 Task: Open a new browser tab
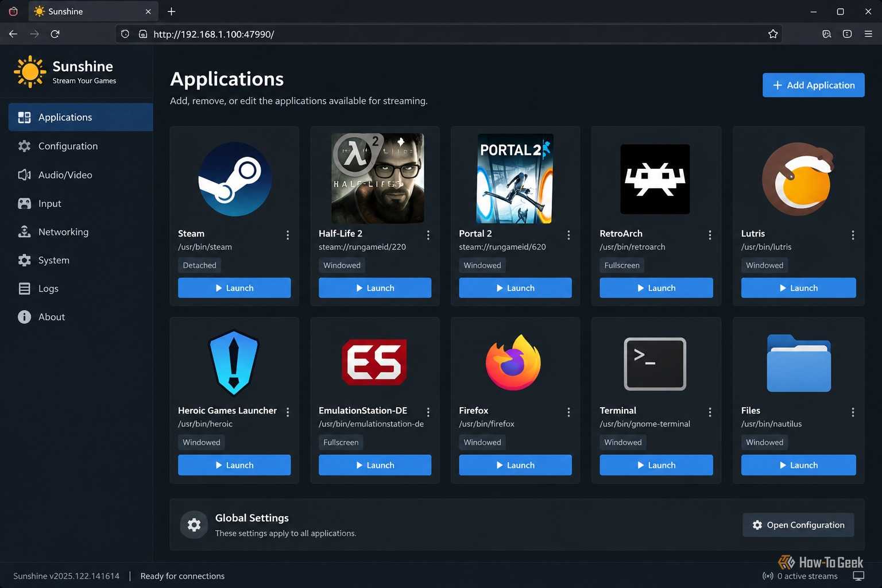click(171, 11)
